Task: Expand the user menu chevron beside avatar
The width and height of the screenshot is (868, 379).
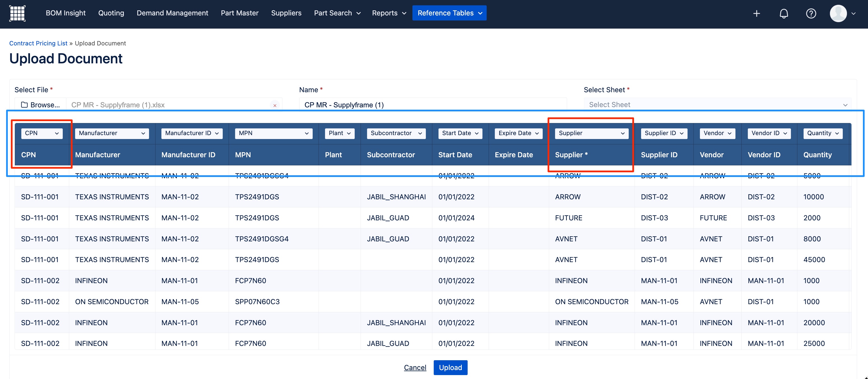Action: pos(853,13)
